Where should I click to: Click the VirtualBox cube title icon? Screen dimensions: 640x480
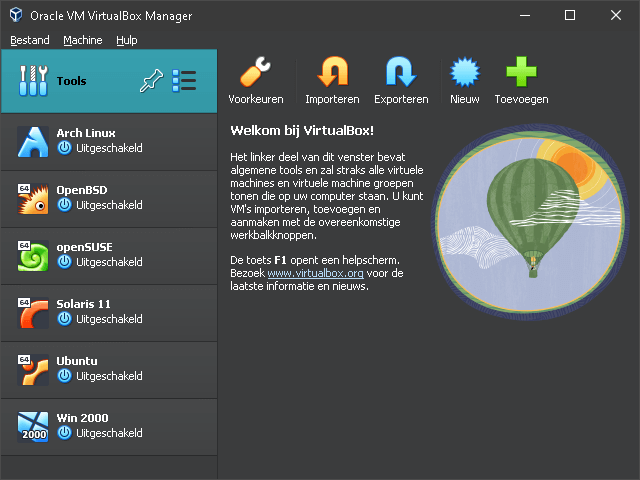click(x=16, y=15)
